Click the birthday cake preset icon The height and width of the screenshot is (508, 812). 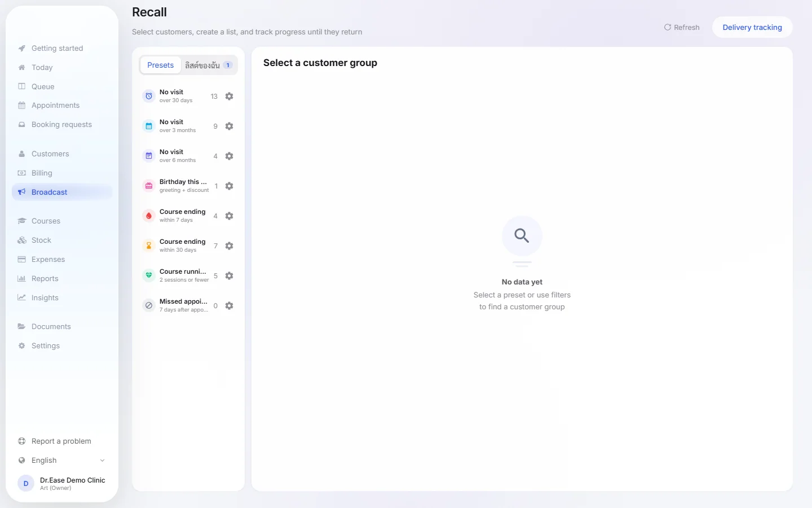(149, 186)
